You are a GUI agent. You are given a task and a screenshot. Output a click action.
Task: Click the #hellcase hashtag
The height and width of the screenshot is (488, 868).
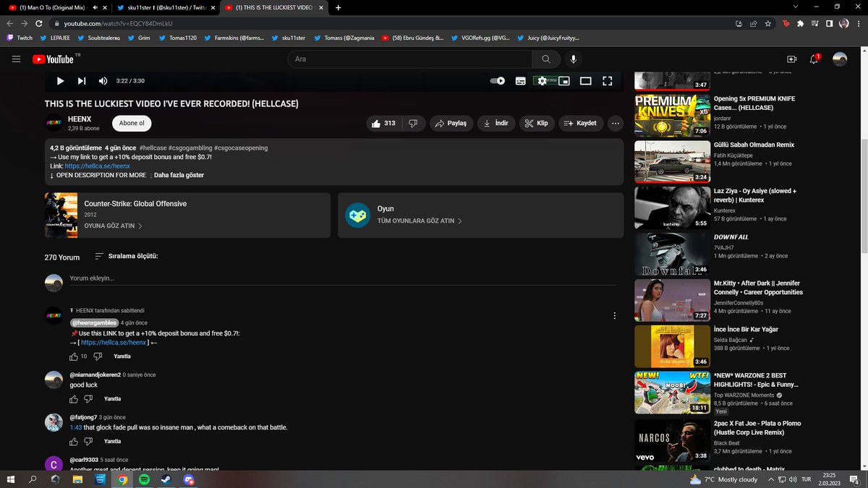(x=152, y=147)
